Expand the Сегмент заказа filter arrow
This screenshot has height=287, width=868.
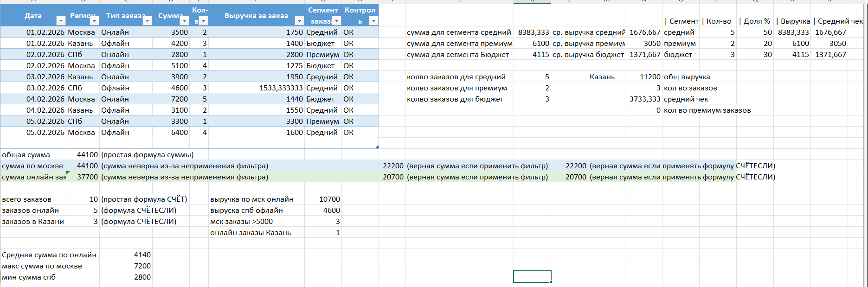coord(336,21)
